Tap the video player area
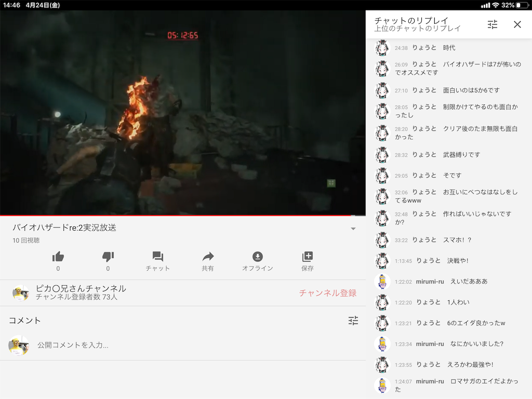Screen dimensions: 532x399 (182, 112)
